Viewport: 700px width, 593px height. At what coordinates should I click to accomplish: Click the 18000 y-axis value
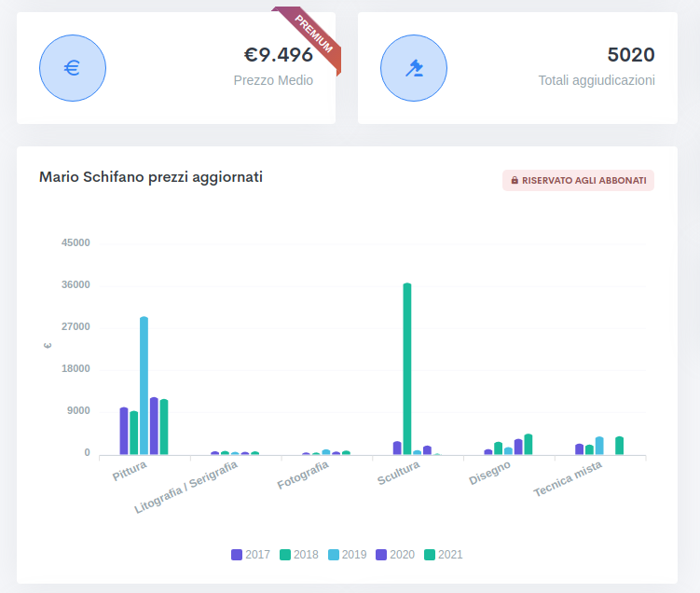75,369
